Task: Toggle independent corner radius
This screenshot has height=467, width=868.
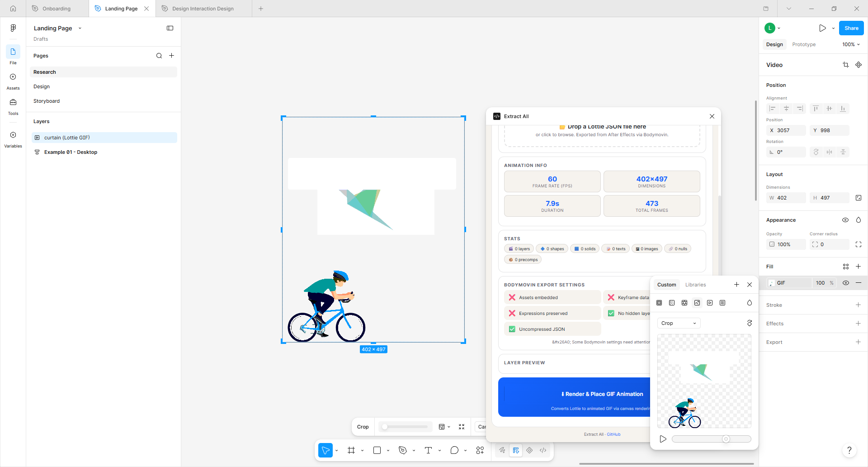Action: coord(859,244)
